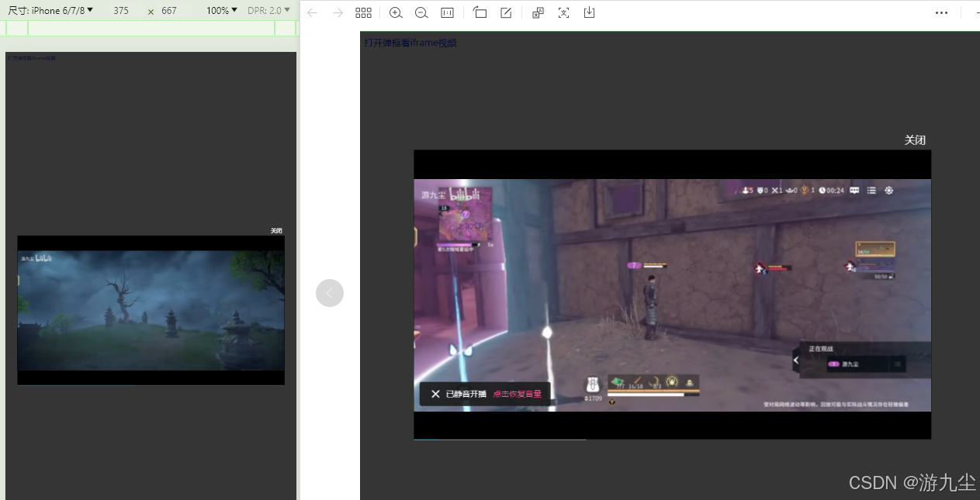This screenshot has width=980, height=500.
Task: Dismiss muted notice with X icon
Action: (435, 394)
